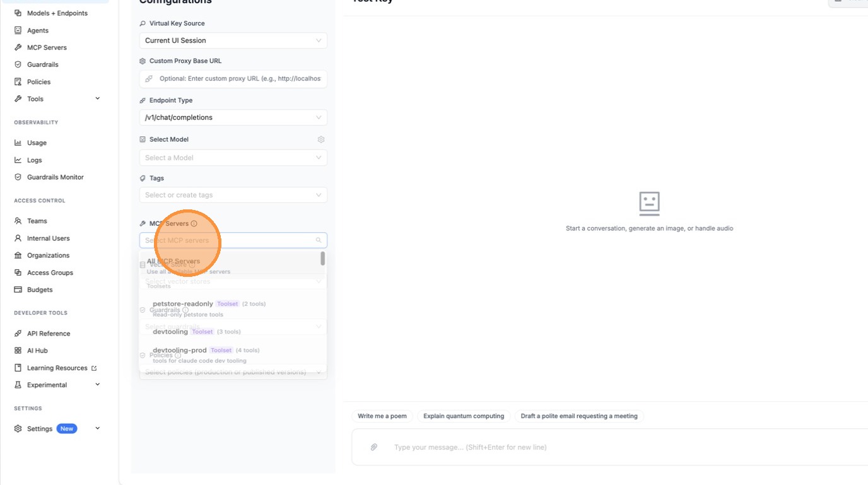
Task: Open Guardrails Monitor
Action: pos(56,177)
